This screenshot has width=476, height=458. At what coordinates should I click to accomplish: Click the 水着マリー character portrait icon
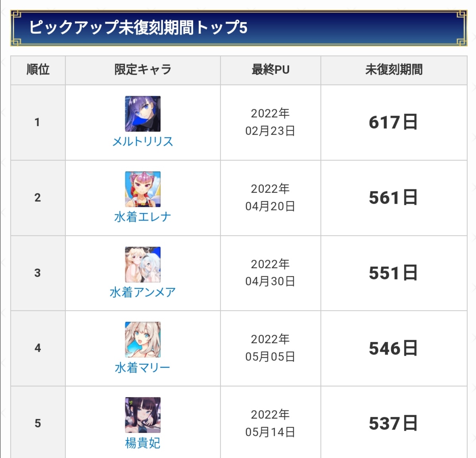click(143, 340)
